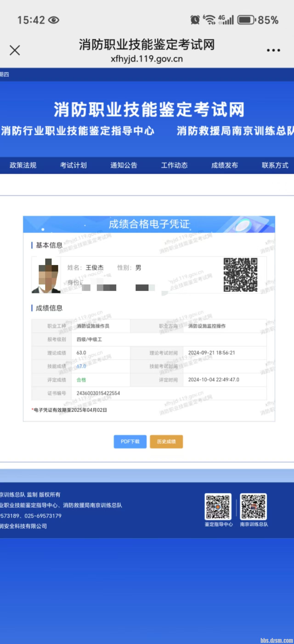Tap the alarm clock status icon

195,20
